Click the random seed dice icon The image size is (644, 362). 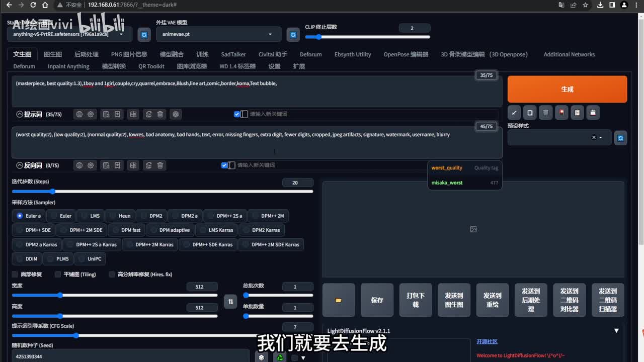261,357
